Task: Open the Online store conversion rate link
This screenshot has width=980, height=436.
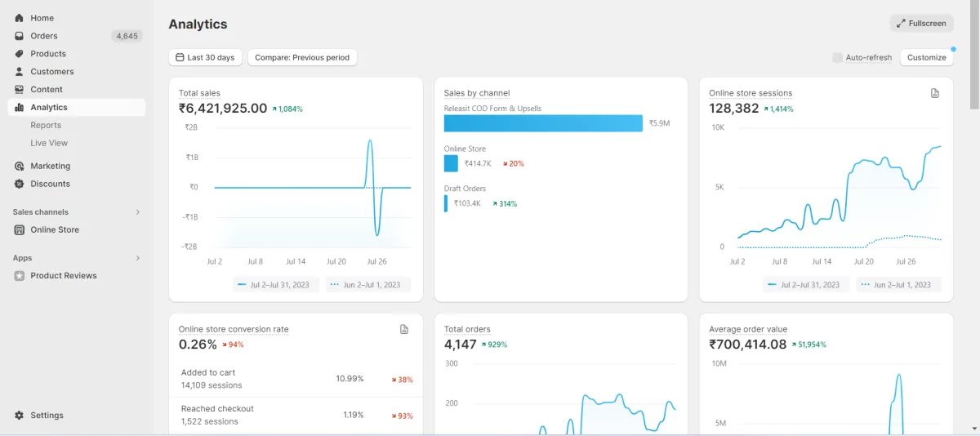Action: [234, 329]
